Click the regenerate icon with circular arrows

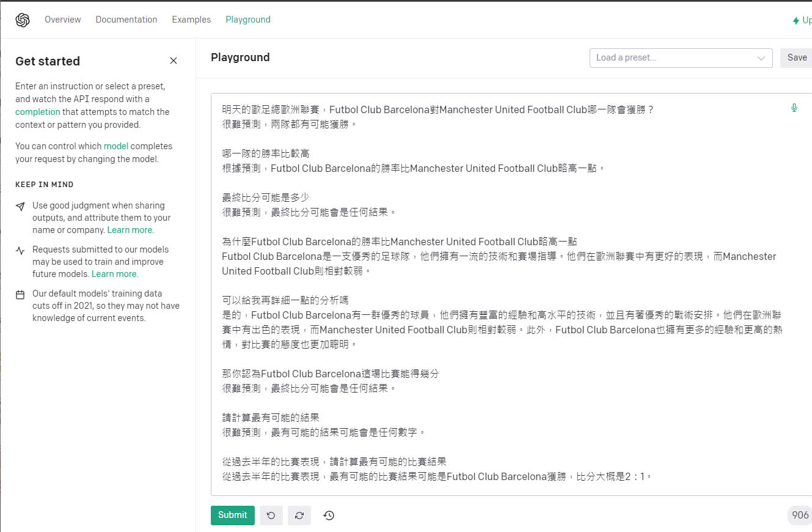click(x=299, y=515)
